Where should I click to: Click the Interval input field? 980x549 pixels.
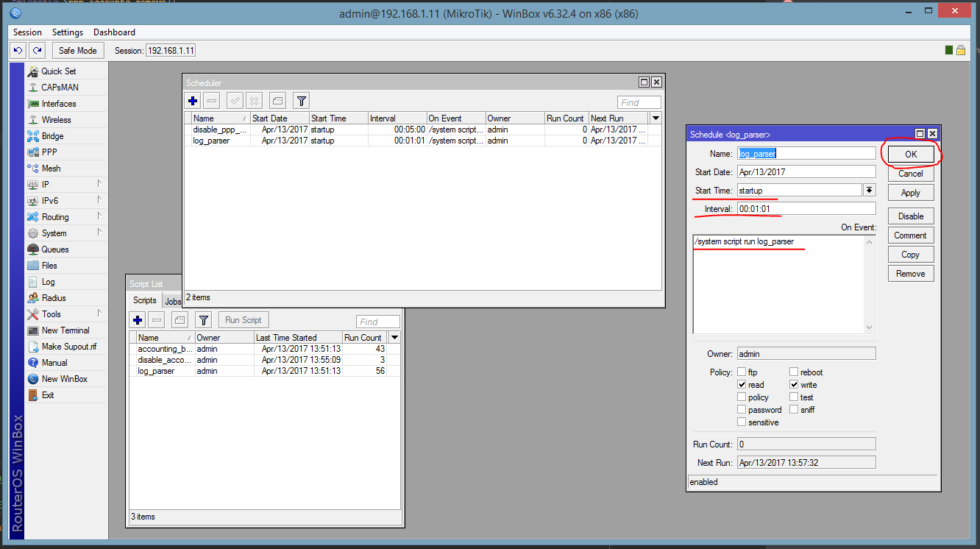[806, 209]
